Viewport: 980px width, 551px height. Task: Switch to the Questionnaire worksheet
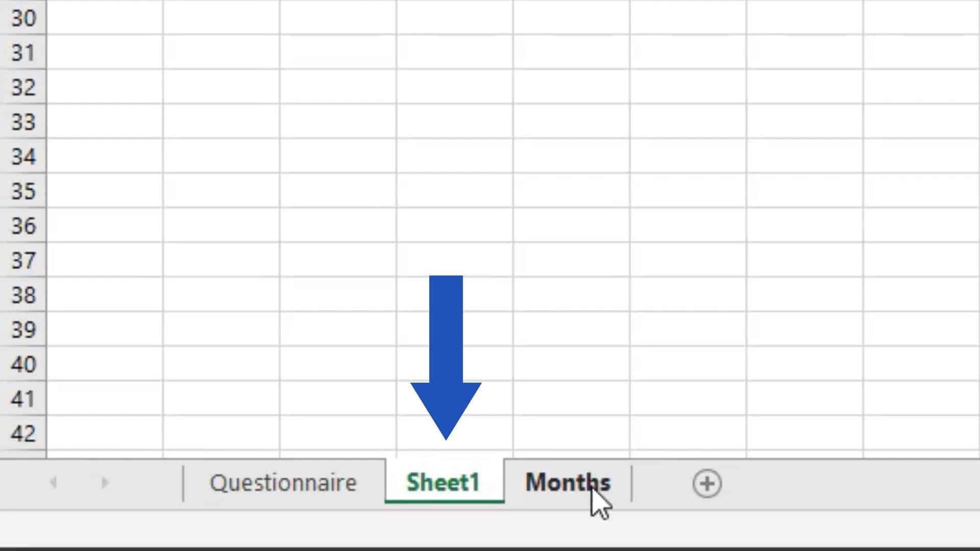(x=284, y=482)
